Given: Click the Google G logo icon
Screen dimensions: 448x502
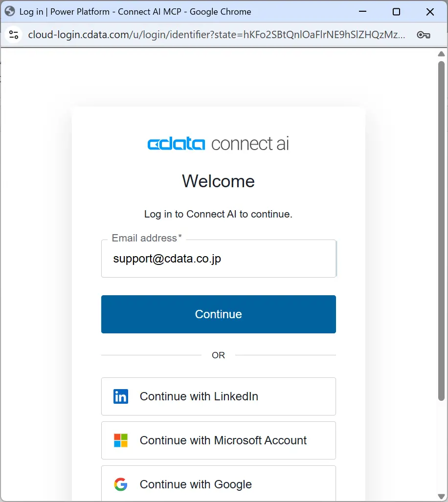Looking at the screenshot, I should pyautogui.click(x=121, y=484).
